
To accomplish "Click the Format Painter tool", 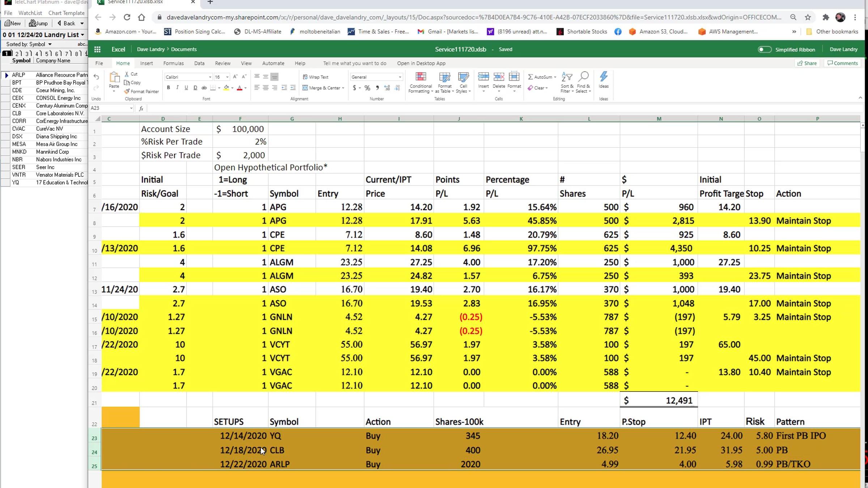I will [x=141, y=91].
